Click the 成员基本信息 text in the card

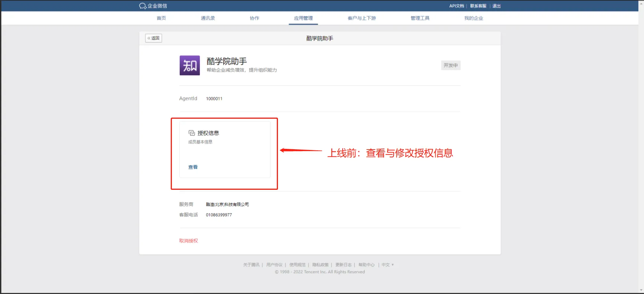tap(200, 142)
